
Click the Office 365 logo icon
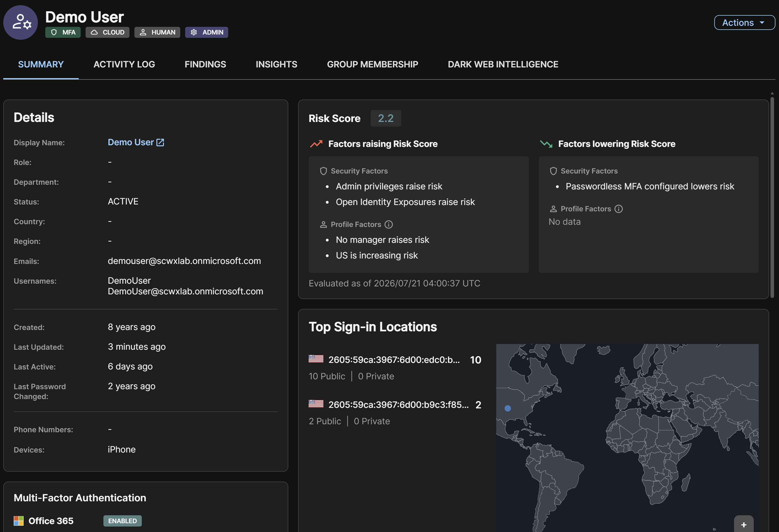pos(18,521)
